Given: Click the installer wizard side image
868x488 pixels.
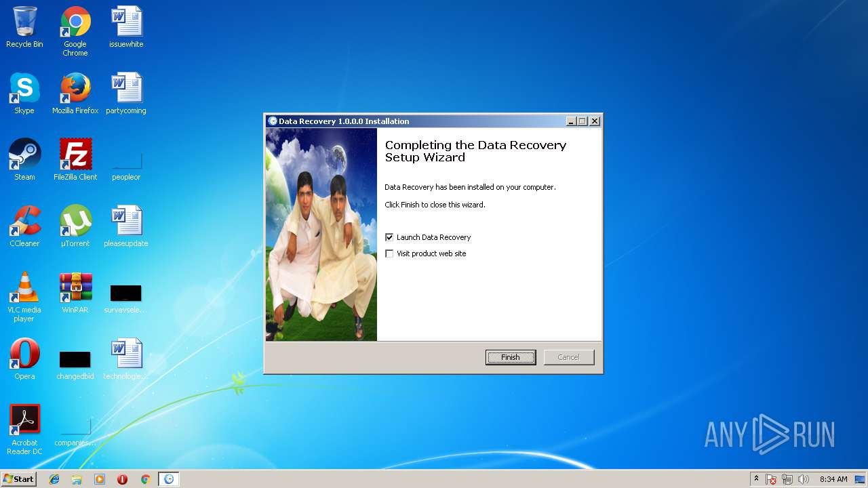Looking at the screenshot, I should coord(321,235).
